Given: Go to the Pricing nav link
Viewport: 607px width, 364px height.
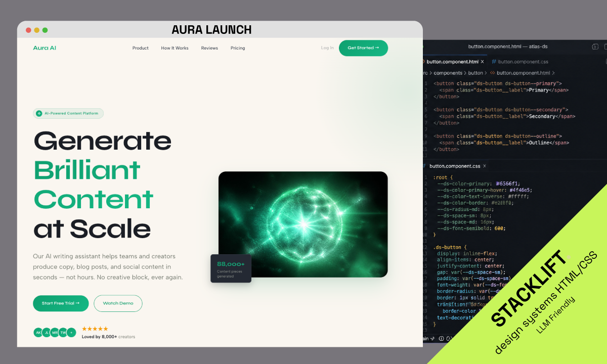Looking at the screenshot, I should pos(238,48).
